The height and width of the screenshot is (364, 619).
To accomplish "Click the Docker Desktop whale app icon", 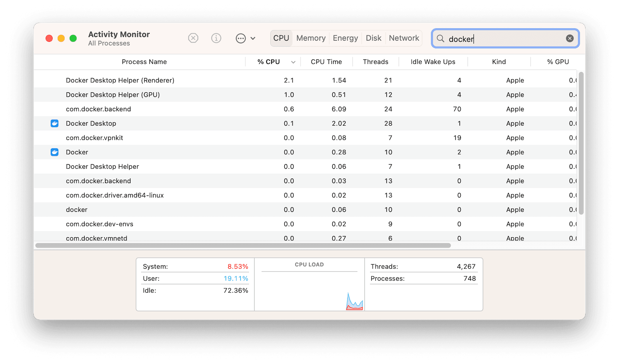I will 54,123.
